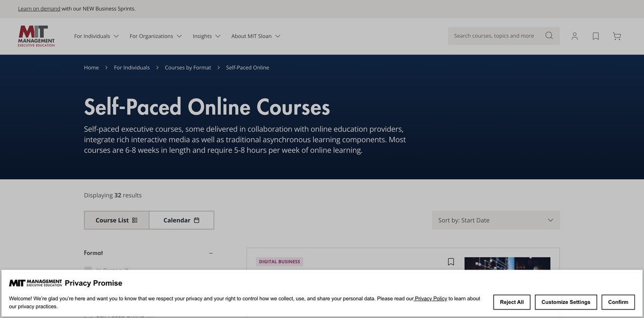Confirm the privacy settings

pos(618,302)
